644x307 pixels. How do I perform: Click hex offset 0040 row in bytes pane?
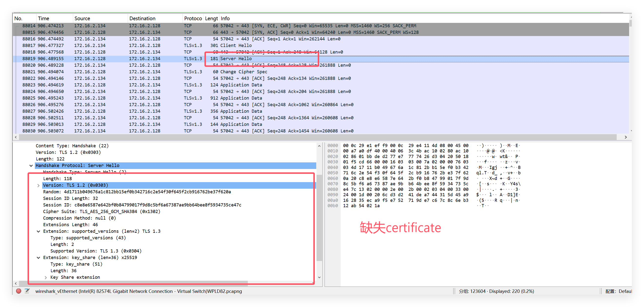pyautogui.click(x=333, y=167)
